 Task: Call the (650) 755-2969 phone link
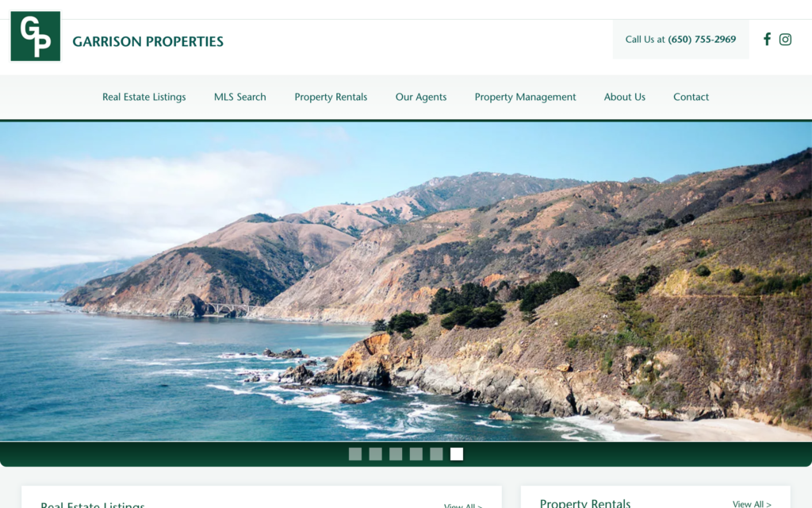click(702, 40)
